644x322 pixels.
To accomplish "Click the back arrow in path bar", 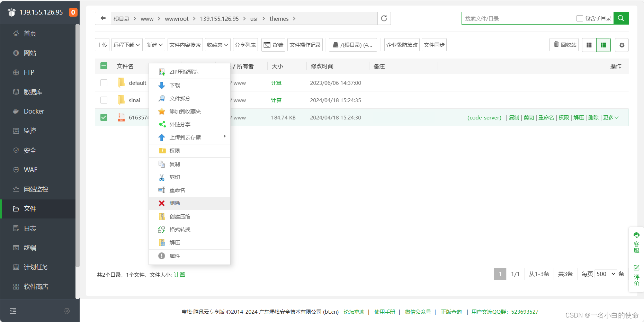I will click(x=103, y=18).
